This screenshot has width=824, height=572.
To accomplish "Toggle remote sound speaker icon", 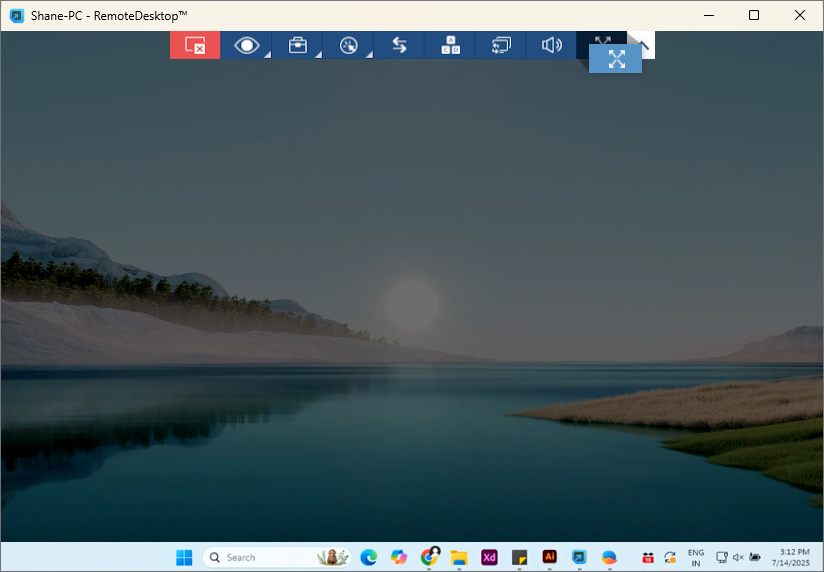I will coord(551,45).
